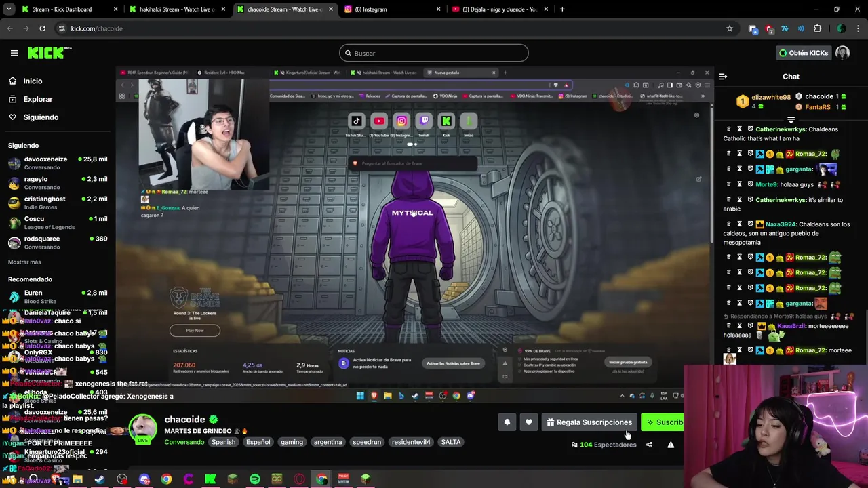Open rodsquaree channel in sidebar
The width and height of the screenshot is (868, 488).
57,242
